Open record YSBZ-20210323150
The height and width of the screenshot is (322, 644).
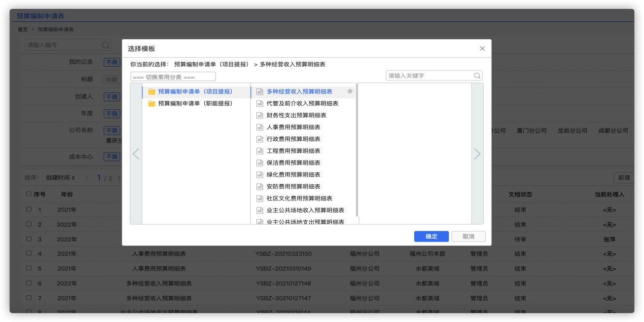(x=284, y=254)
